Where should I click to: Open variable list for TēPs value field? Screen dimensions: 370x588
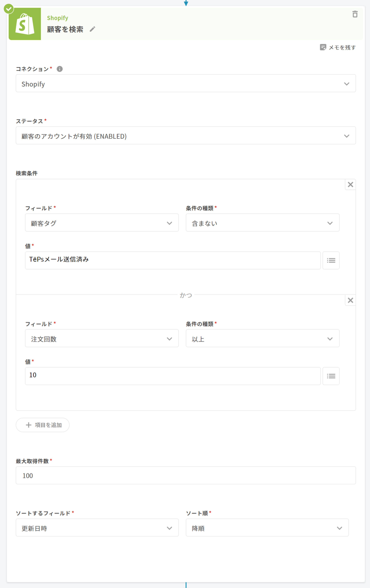tap(331, 260)
